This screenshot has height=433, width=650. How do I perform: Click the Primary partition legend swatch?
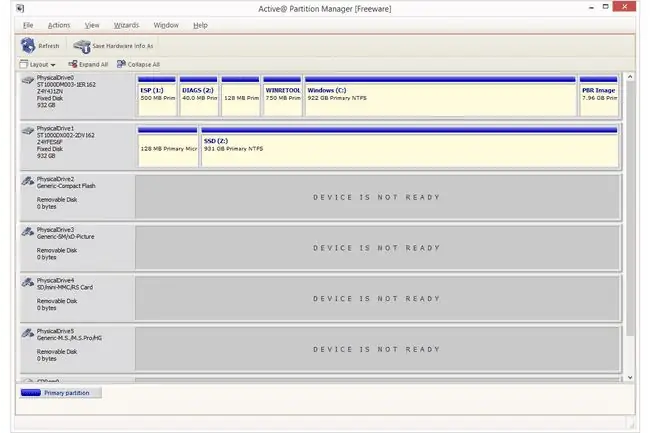click(x=31, y=392)
